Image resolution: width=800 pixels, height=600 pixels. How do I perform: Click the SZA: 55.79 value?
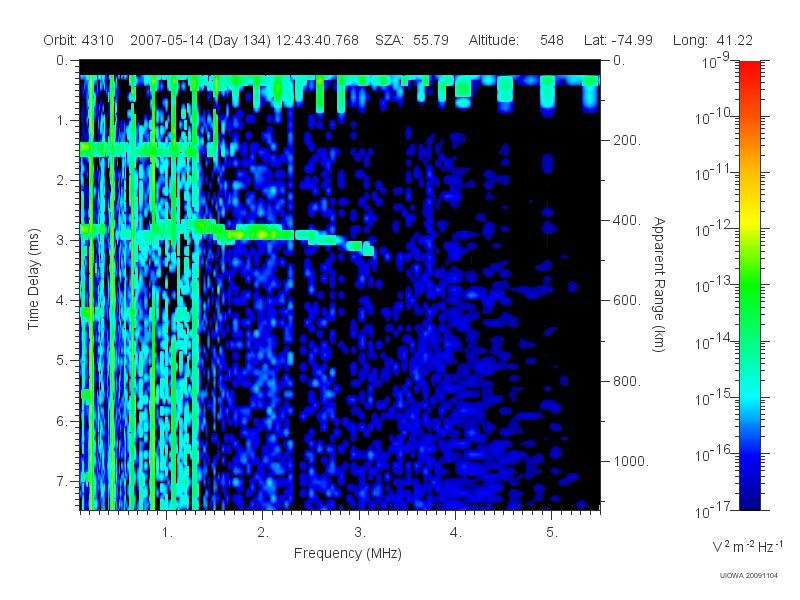412,40
